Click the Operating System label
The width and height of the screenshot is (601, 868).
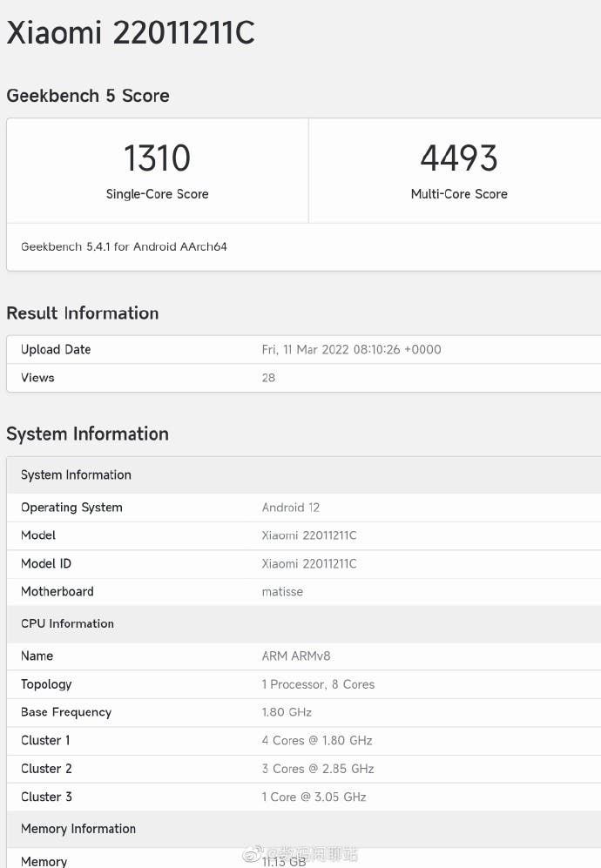point(72,508)
